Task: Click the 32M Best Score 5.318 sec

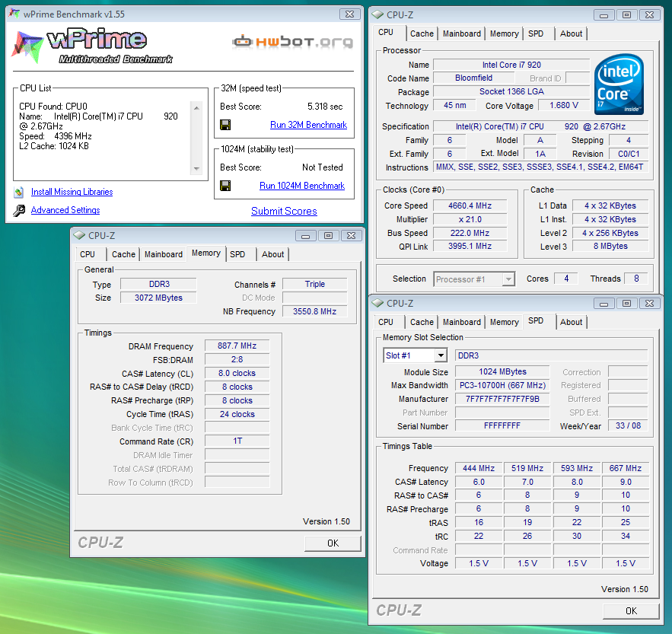Action: point(325,107)
